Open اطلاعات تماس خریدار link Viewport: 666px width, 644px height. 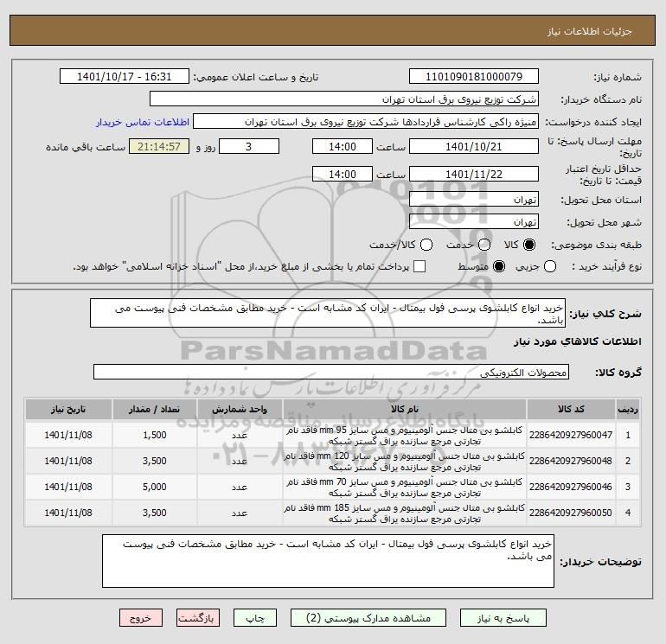coord(143,122)
